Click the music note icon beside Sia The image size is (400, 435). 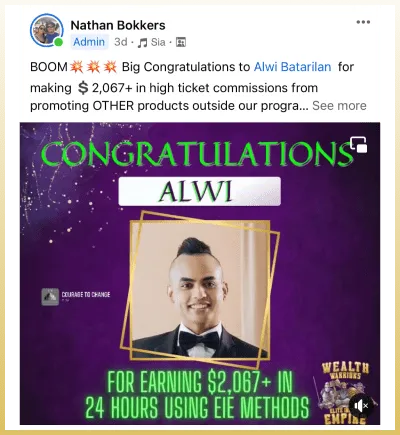[142, 42]
